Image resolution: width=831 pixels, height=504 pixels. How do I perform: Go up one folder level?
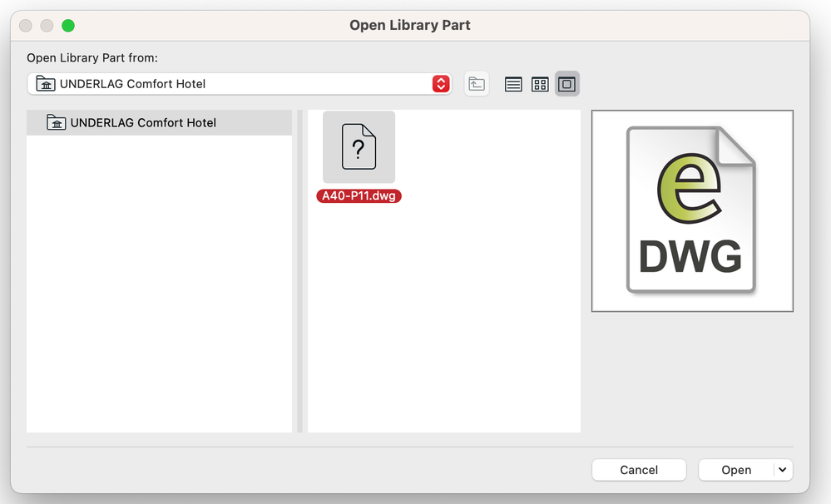point(477,84)
